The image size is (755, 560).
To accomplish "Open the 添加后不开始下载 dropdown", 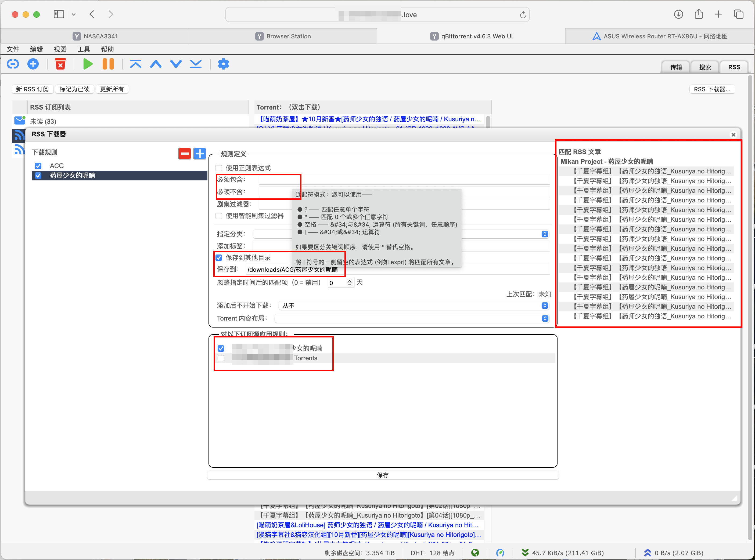I will (x=414, y=306).
